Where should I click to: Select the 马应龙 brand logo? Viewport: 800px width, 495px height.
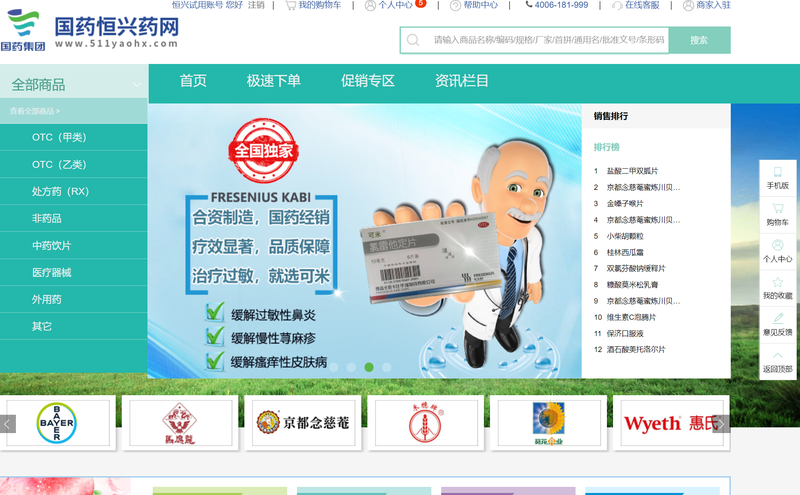181,423
